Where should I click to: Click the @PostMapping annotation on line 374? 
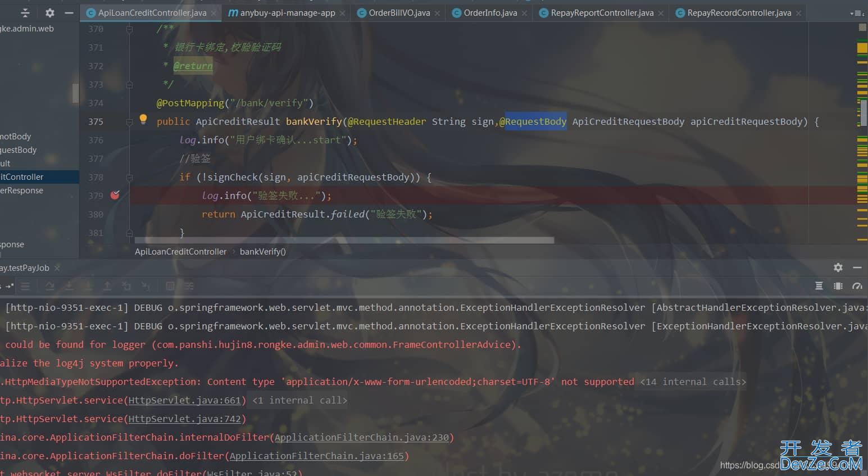(x=190, y=103)
